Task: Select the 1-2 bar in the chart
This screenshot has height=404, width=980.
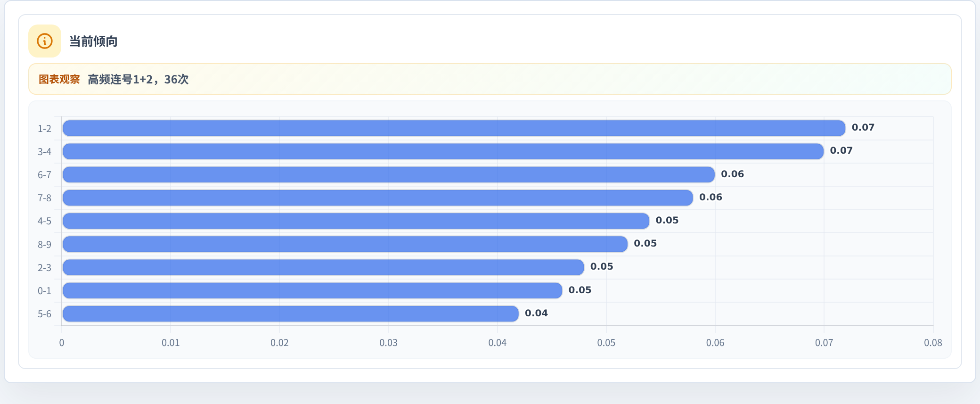Action: point(454,128)
